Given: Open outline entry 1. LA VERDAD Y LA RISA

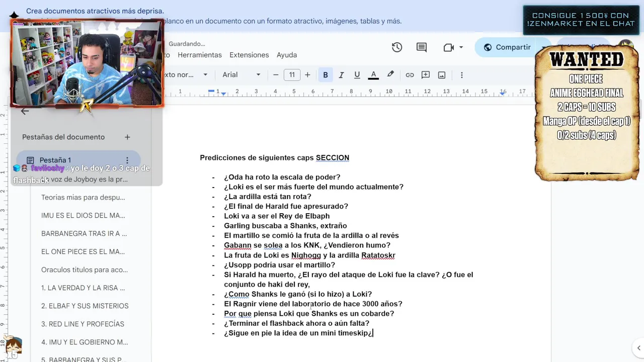Looking at the screenshot, I should 83,288.
